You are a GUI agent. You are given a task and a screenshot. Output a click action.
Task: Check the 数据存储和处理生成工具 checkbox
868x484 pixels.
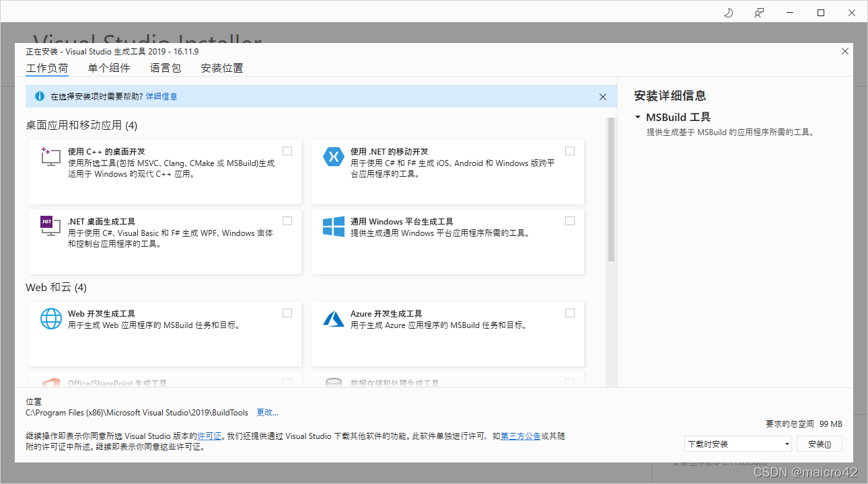(x=570, y=382)
